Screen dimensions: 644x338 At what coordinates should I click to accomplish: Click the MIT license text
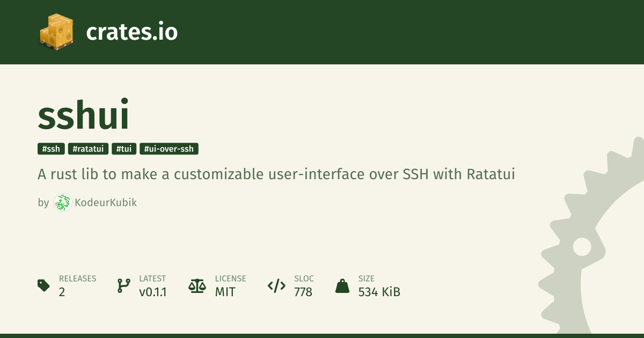tap(225, 292)
